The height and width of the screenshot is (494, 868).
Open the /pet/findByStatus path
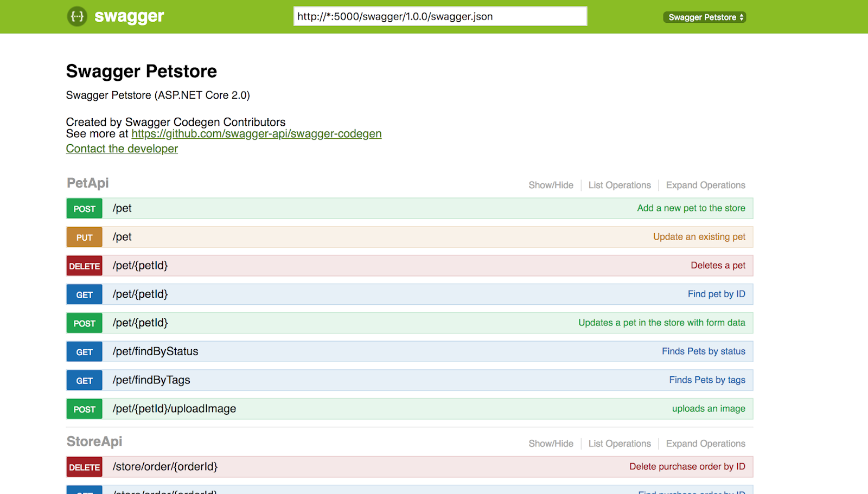(156, 352)
